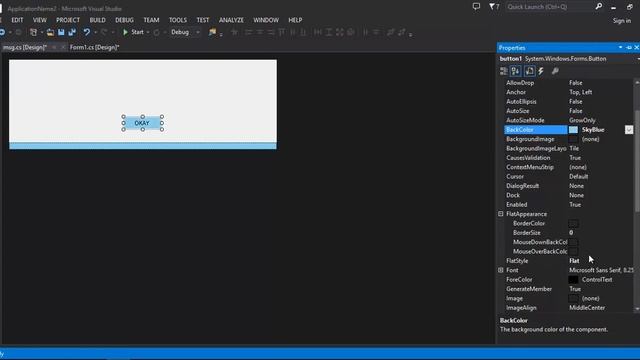The image size is (640, 360).
Task: Click the Quick Launch search magnifier
Action: (598, 7)
